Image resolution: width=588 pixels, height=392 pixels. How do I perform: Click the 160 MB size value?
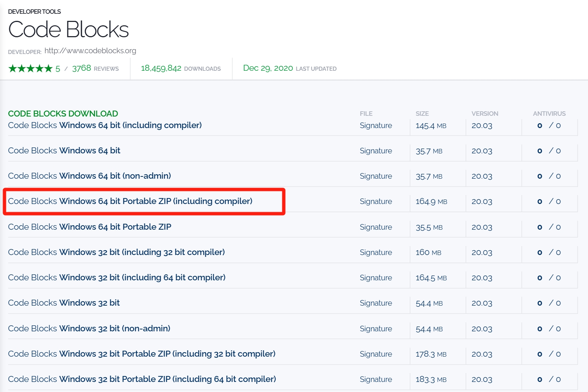428,253
